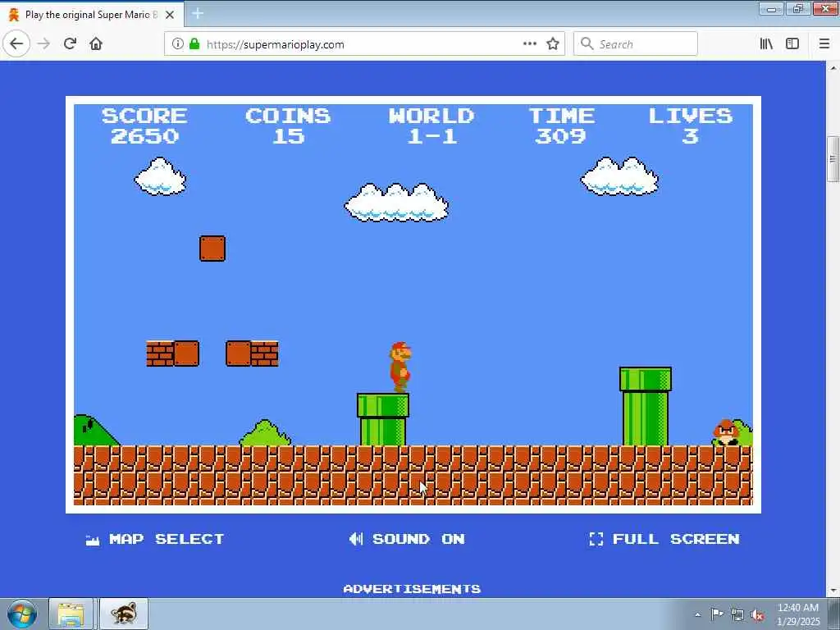Click the map select castle icon

(93, 540)
